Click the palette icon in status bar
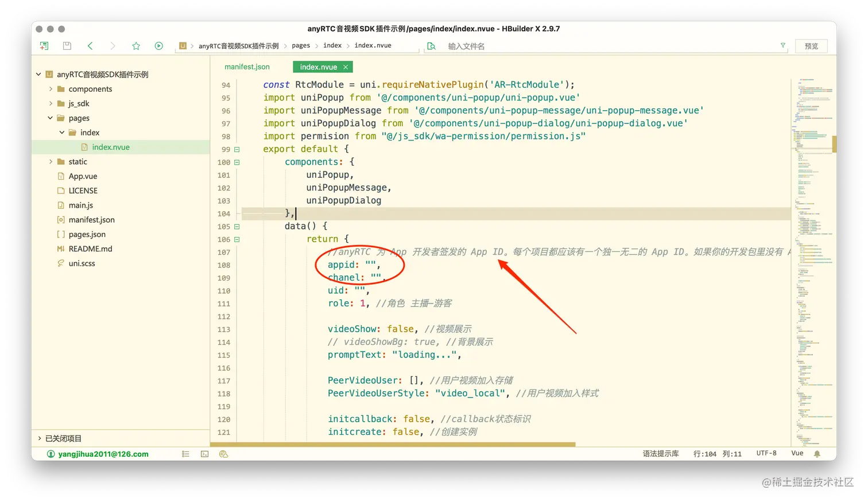 pos(224,454)
